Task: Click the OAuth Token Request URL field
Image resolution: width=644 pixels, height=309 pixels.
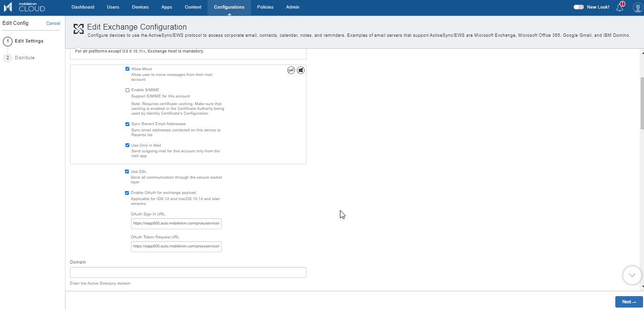Action: click(x=176, y=246)
